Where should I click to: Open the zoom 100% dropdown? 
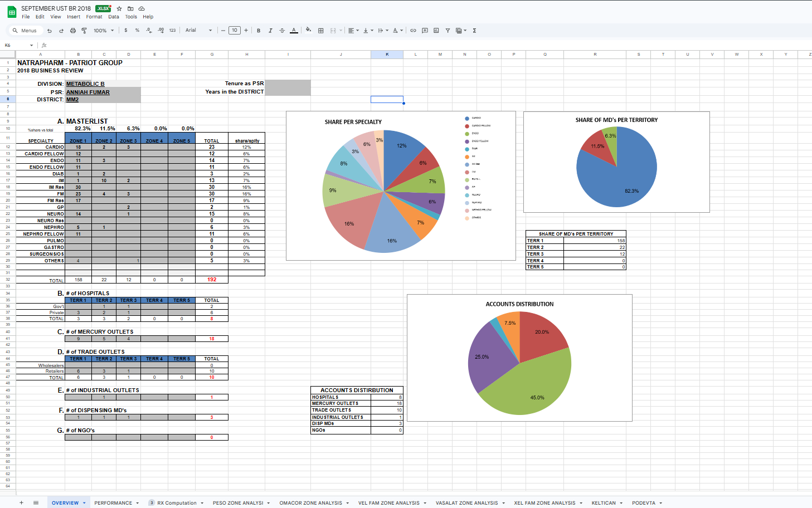tap(104, 31)
